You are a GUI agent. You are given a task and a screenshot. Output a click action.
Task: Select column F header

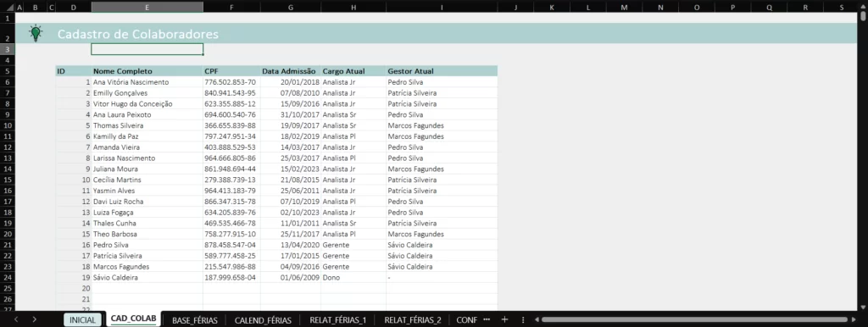coord(231,7)
